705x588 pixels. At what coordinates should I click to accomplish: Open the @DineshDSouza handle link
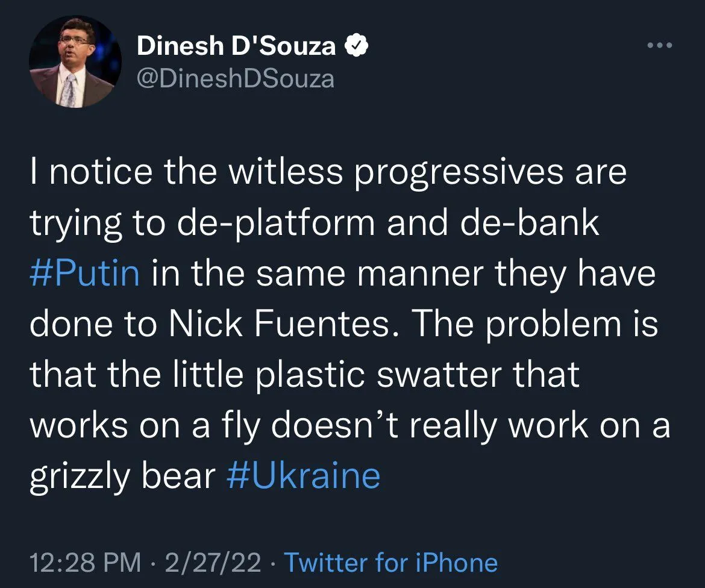236,78
